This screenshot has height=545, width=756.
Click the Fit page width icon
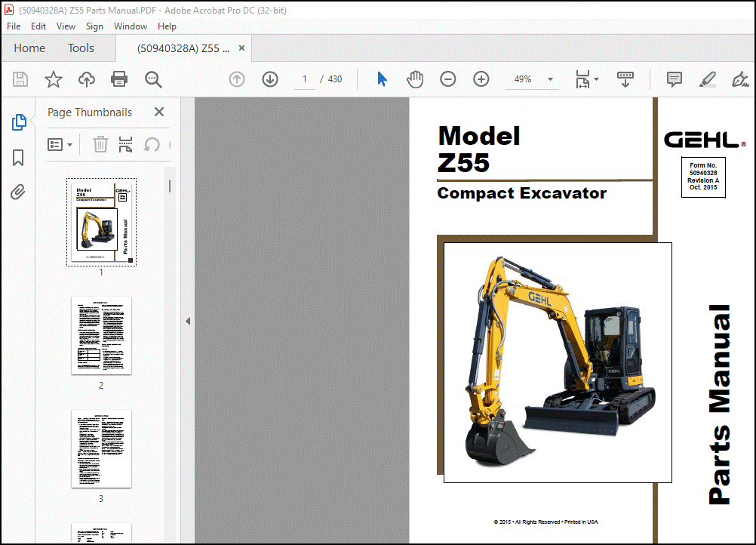(582, 79)
